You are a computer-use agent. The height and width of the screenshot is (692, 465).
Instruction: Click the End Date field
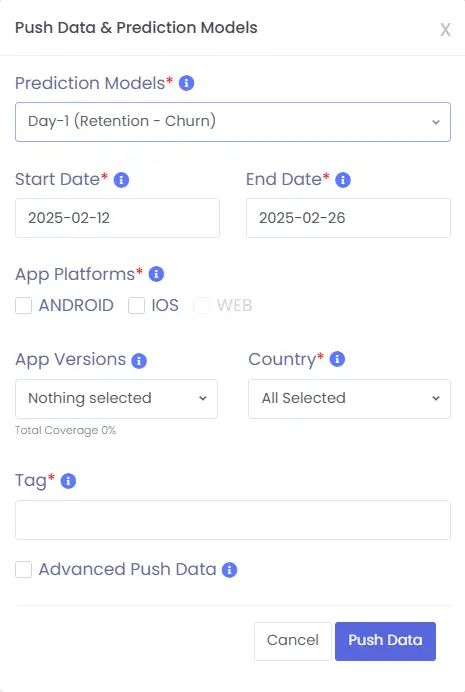[349, 218]
